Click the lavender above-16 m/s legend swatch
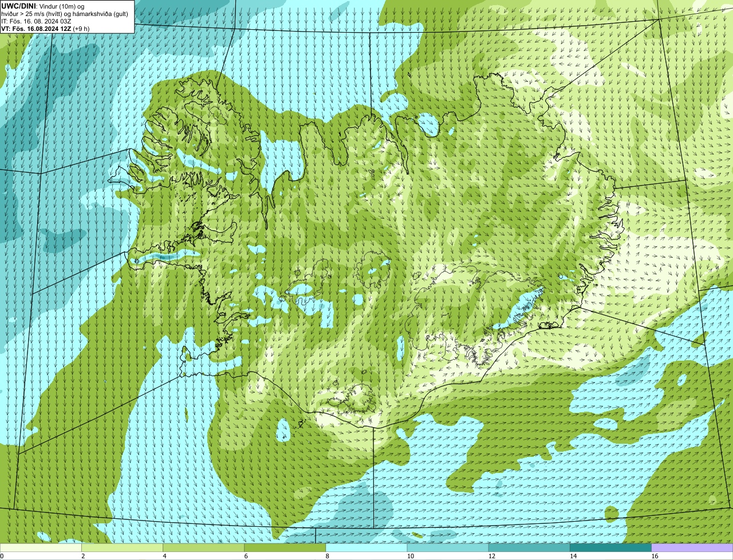733x560 pixels. point(692,548)
